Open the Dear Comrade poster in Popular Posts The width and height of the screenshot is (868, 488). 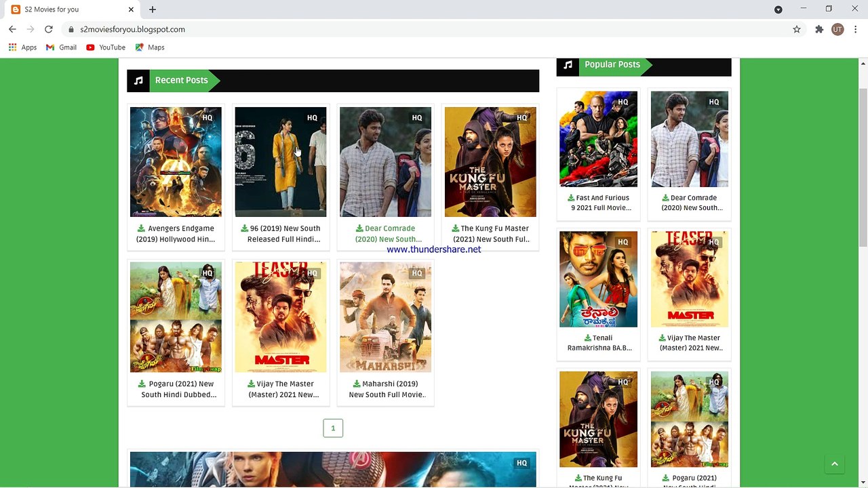coord(690,139)
